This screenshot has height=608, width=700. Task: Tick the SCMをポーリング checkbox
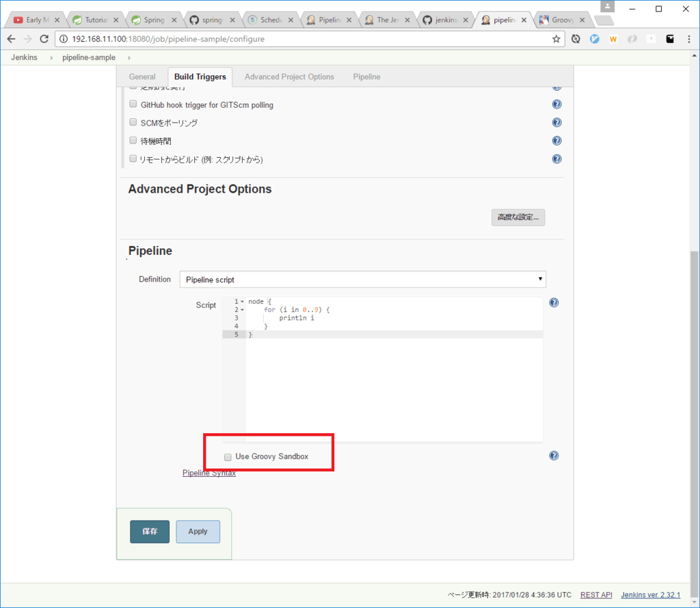(133, 122)
